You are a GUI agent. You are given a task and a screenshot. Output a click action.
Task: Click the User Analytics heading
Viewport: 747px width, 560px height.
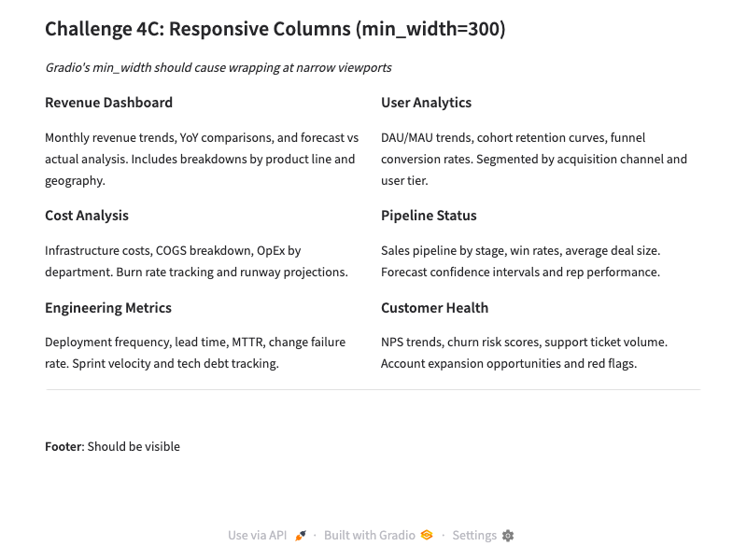pyautogui.click(x=426, y=103)
